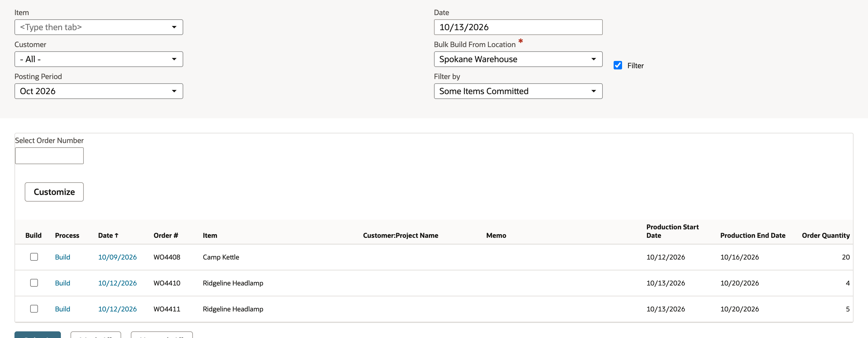Open the 10/09/2026 date link
The image size is (868, 338).
point(117,257)
